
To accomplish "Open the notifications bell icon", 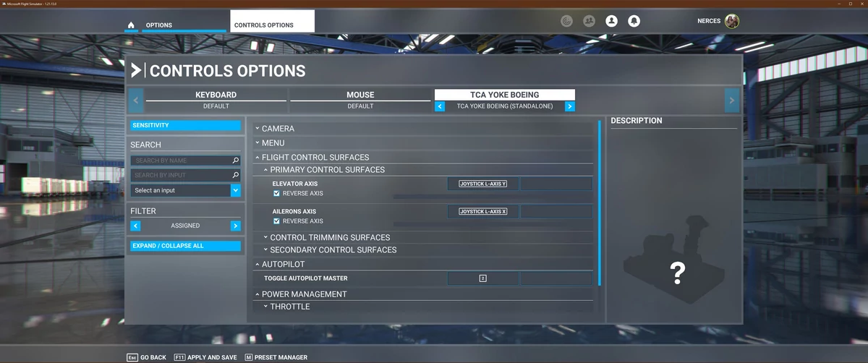I will pos(634,21).
